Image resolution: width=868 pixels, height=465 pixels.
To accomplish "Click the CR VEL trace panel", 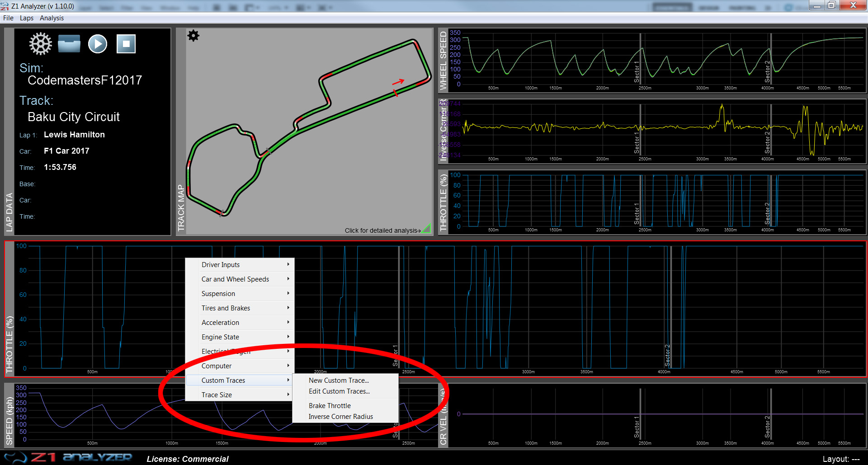I will [x=652, y=415].
